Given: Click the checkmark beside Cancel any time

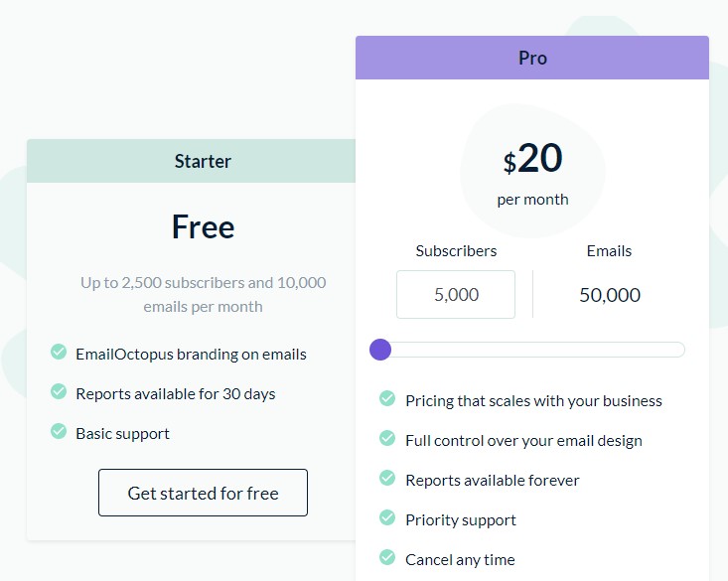Looking at the screenshot, I should click(387, 558).
